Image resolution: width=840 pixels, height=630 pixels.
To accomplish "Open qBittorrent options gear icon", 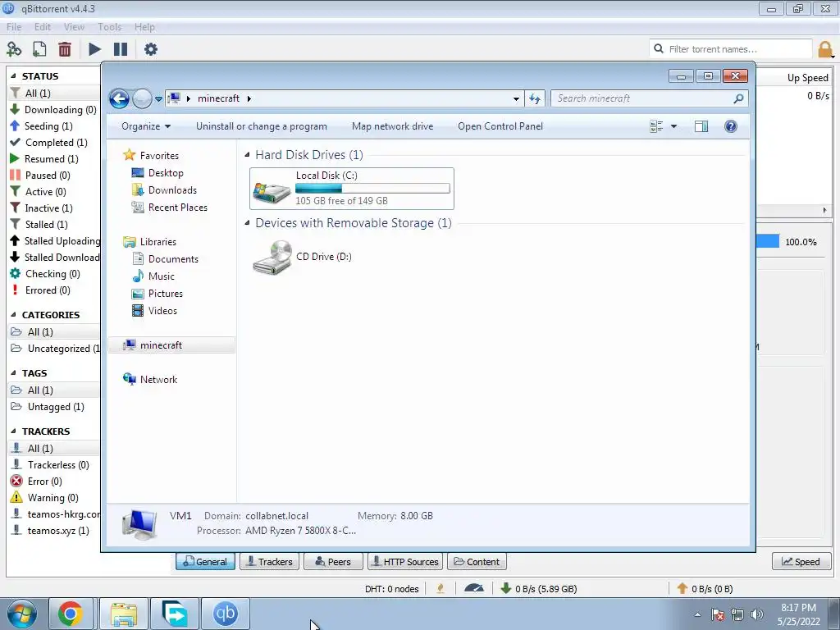I will click(x=151, y=49).
